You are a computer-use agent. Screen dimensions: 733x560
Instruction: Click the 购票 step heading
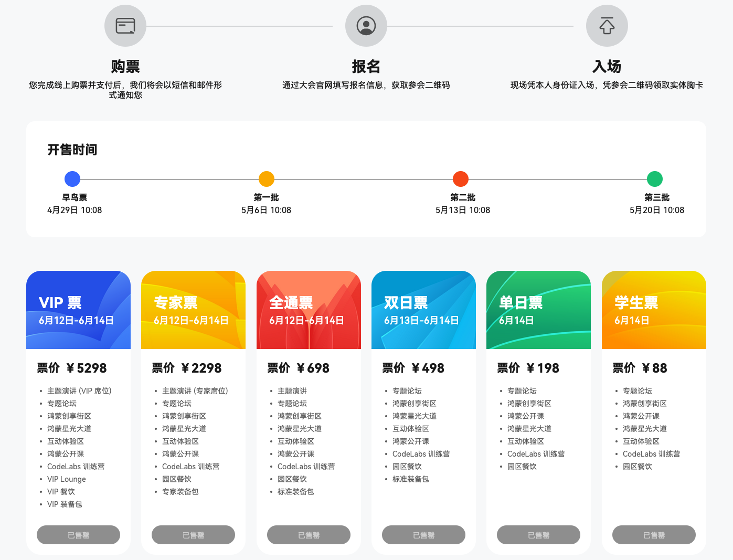click(125, 67)
